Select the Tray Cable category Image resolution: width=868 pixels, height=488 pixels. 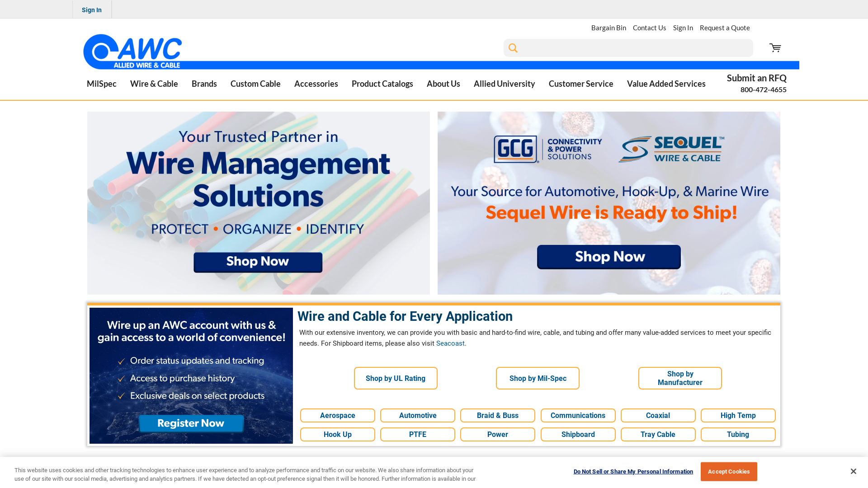[658, 435]
